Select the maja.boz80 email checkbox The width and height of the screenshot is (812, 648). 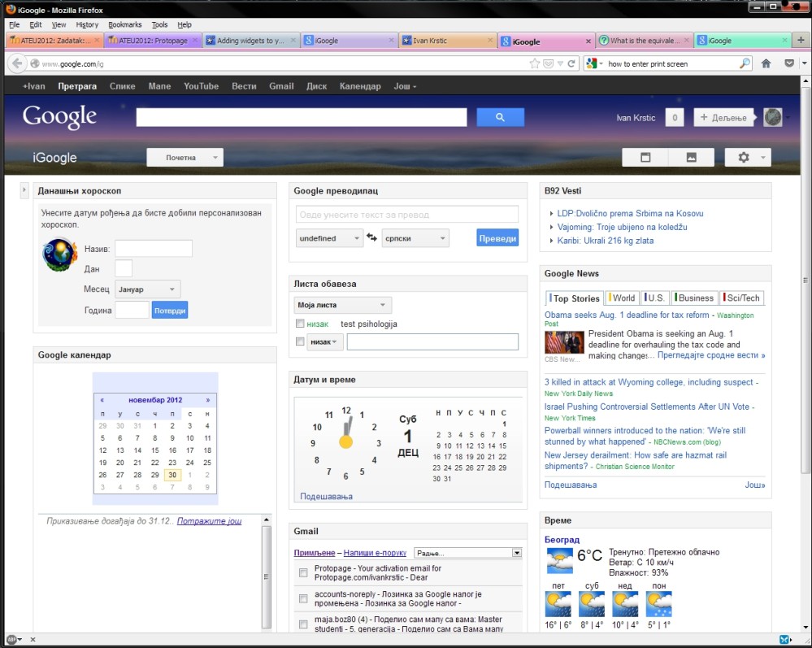[303, 624]
